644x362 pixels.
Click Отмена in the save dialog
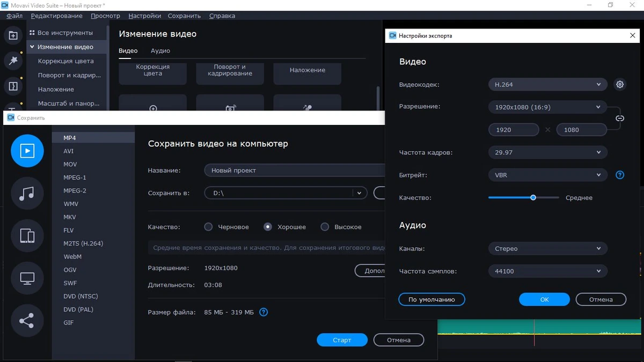point(399,340)
